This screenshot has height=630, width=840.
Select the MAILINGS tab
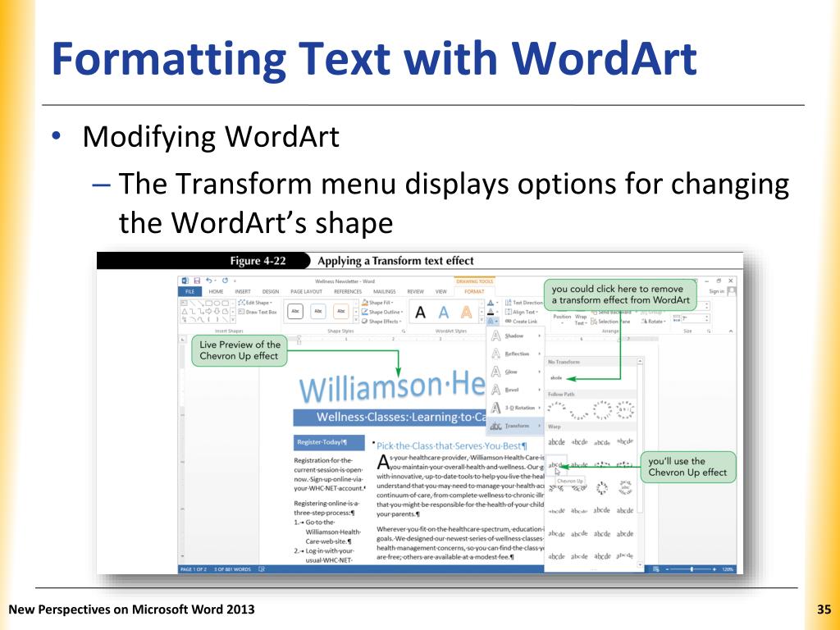coord(384,291)
